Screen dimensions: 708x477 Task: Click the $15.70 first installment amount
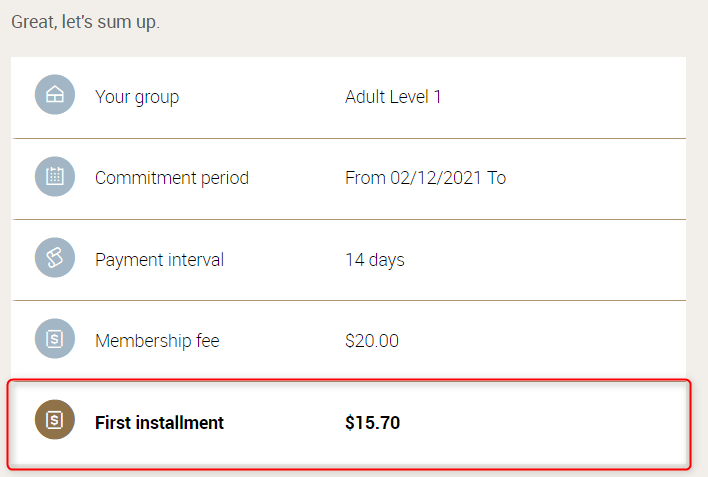pyautogui.click(x=372, y=422)
